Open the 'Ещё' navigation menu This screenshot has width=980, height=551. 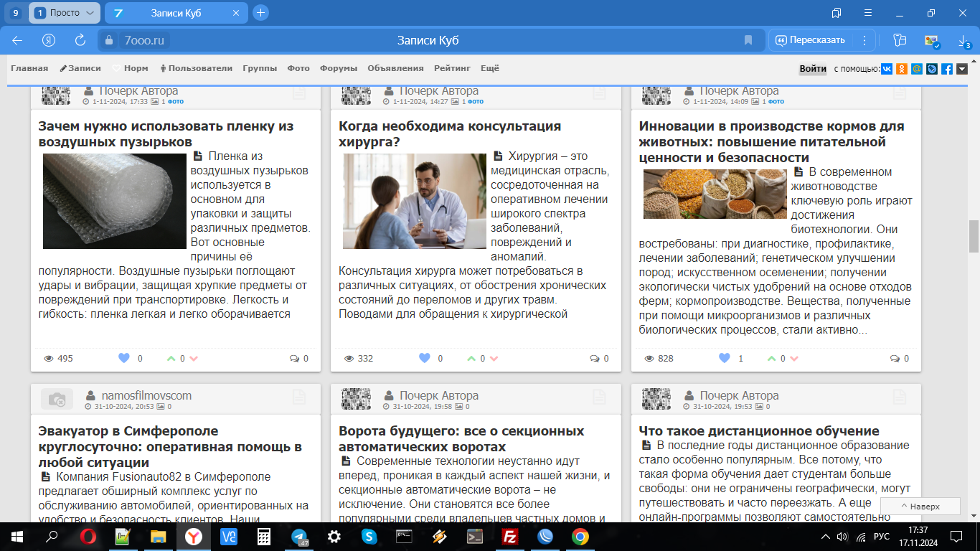tap(489, 68)
